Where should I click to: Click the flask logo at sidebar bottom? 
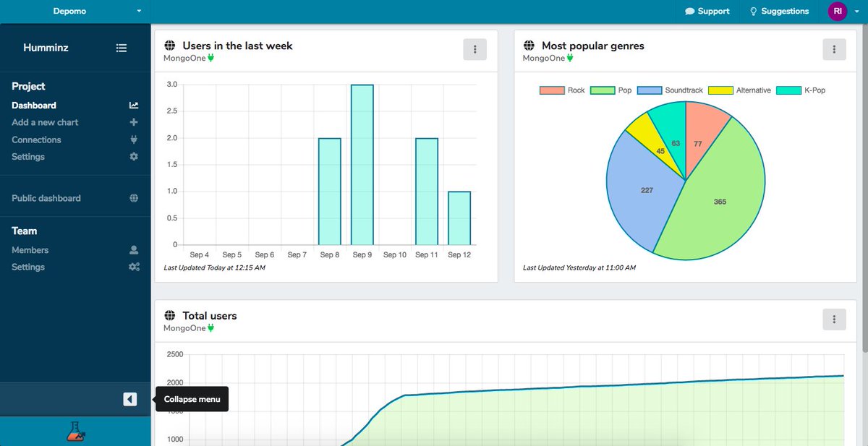tap(75, 432)
